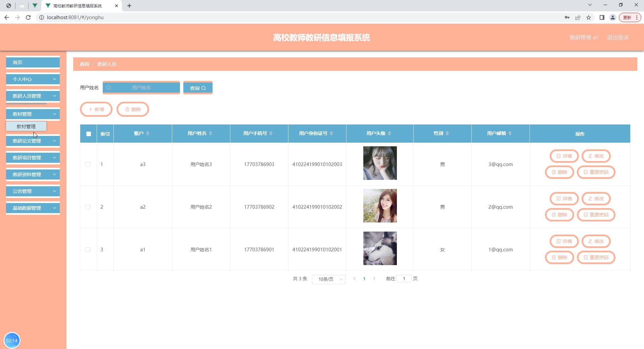This screenshot has width=644, height=349.
Task: Open the browser share icon
Action: (578, 17)
